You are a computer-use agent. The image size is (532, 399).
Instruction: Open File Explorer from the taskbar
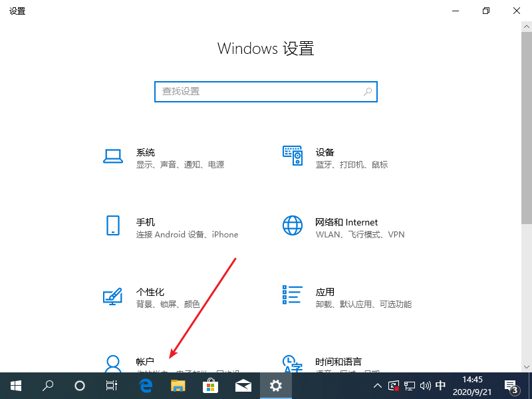tap(178, 386)
